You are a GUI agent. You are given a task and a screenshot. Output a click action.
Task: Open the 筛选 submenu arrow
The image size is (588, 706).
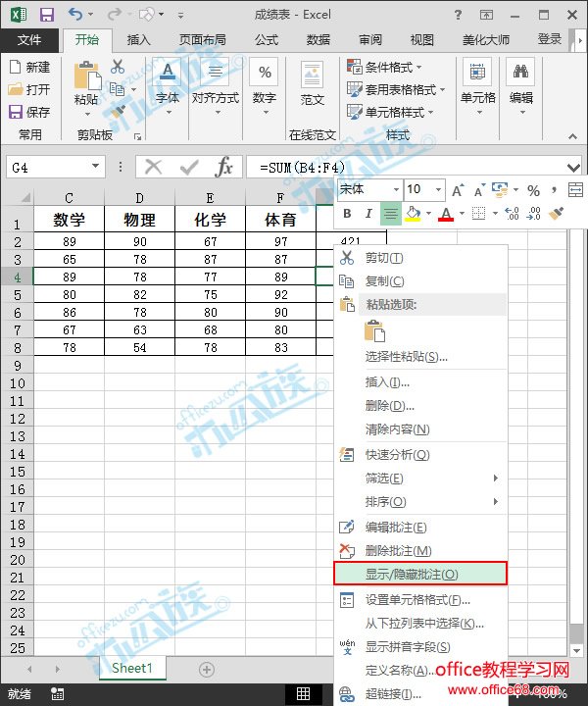495,479
